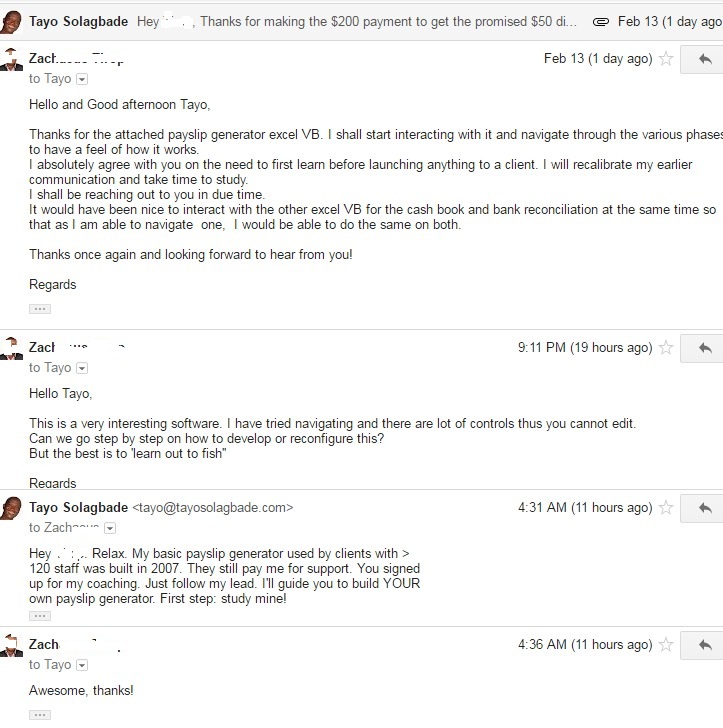
Task: Expand trimmed content under first 'Regards'
Action: 40,309
